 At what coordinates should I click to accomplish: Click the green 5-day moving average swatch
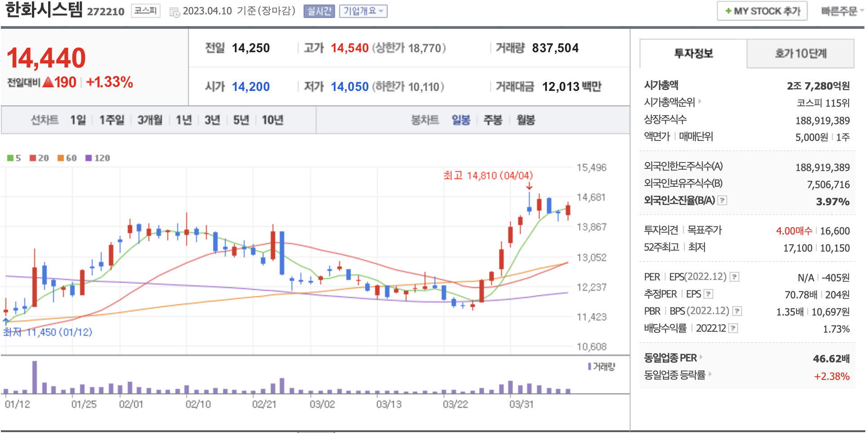[x=10, y=158]
